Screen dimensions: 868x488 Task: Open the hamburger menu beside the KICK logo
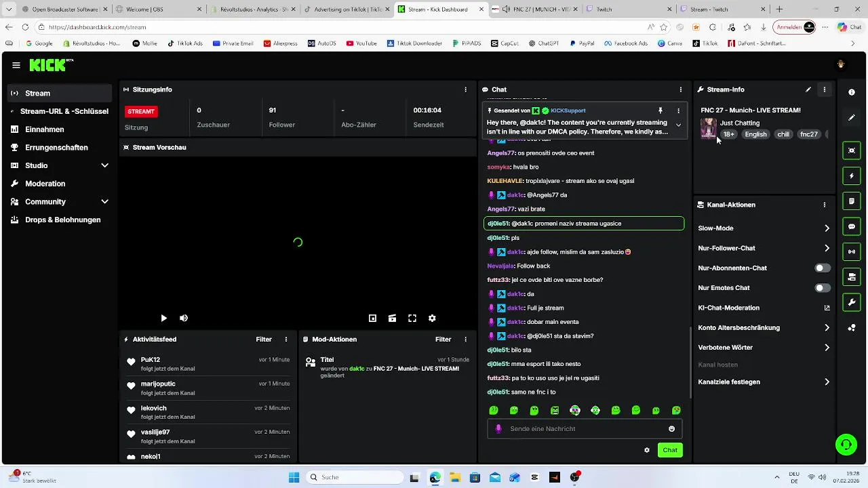pos(16,65)
